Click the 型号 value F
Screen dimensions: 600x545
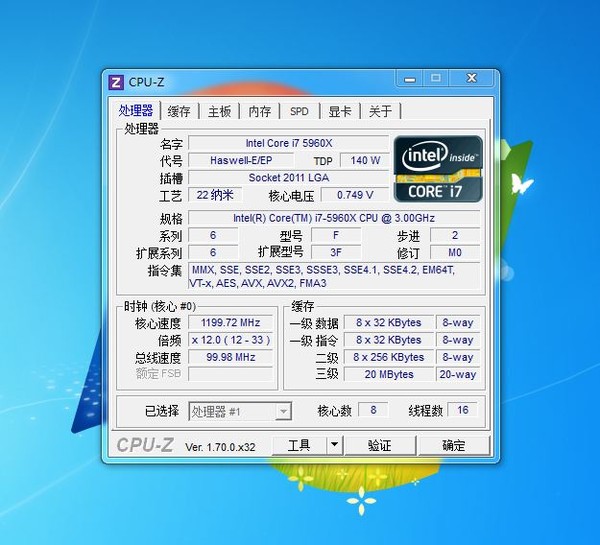pyautogui.click(x=336, y=235)
